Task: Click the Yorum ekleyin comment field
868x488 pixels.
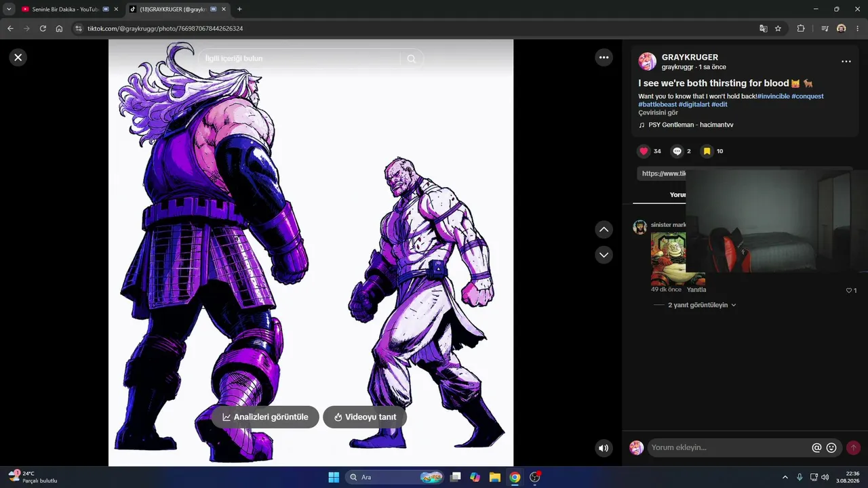Action: pos(729,448)
